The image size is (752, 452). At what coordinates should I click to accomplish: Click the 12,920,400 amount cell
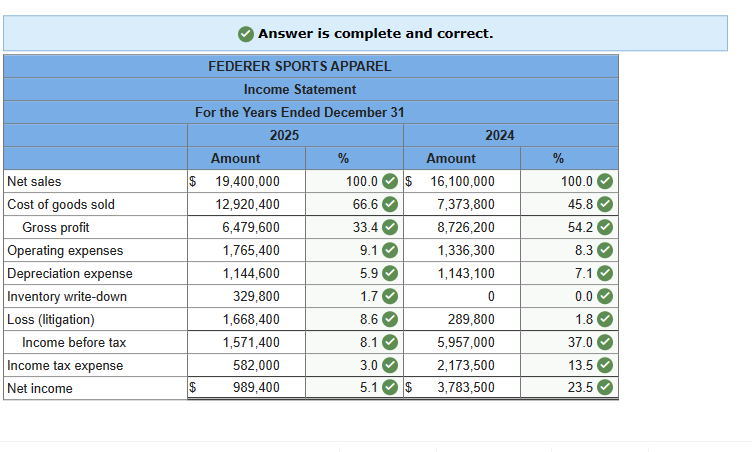[x=247, y=204]
